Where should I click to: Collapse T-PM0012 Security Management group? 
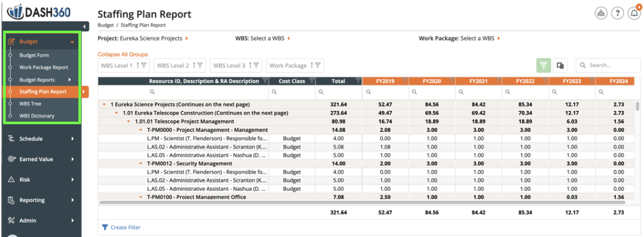141,163
